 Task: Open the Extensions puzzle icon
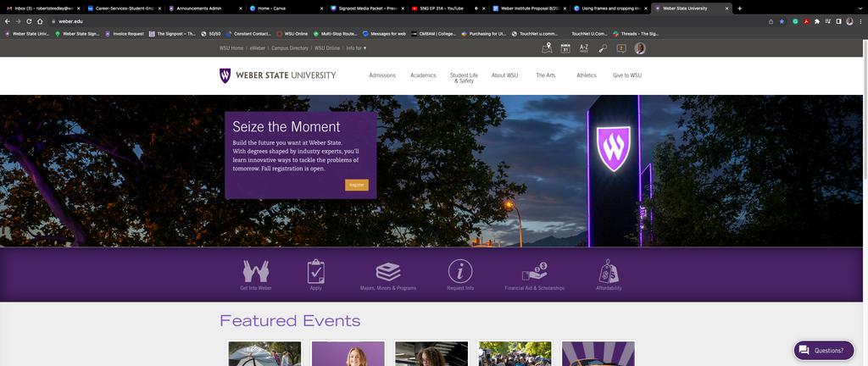pos(816,21)
